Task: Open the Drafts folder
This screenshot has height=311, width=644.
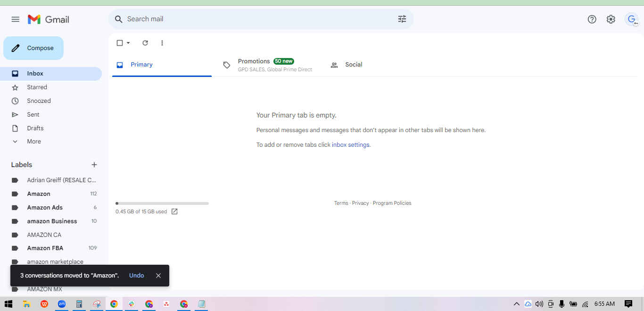Action: (51, 128)
